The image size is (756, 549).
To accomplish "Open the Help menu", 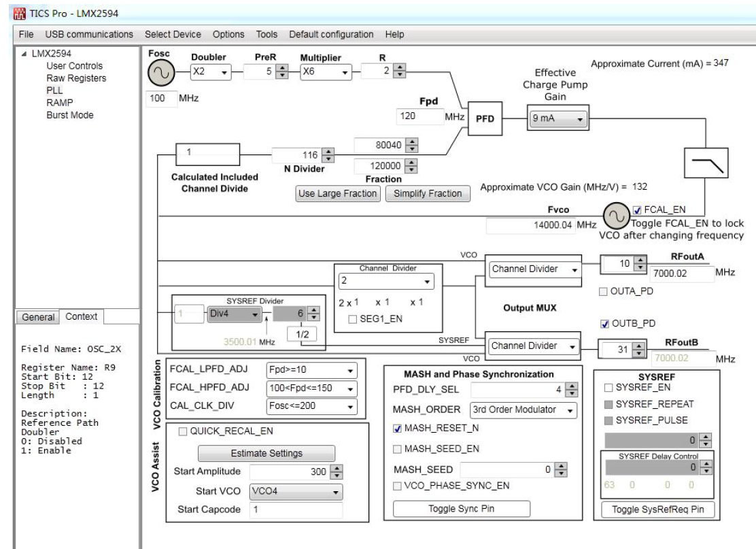I will (x=394, y=34).
